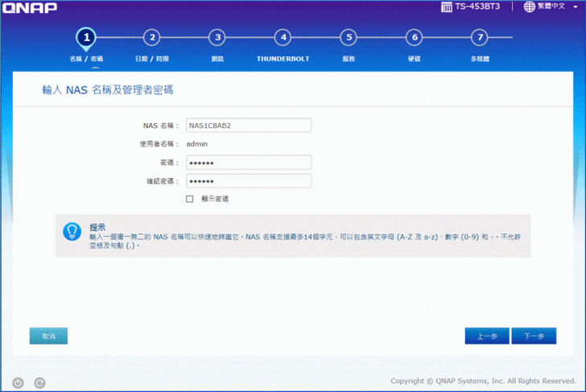Click the power shutdown icon
Image resolution: width=586 pixels, height=392 pixels.
pyautogui.click(x=18, y=382)
